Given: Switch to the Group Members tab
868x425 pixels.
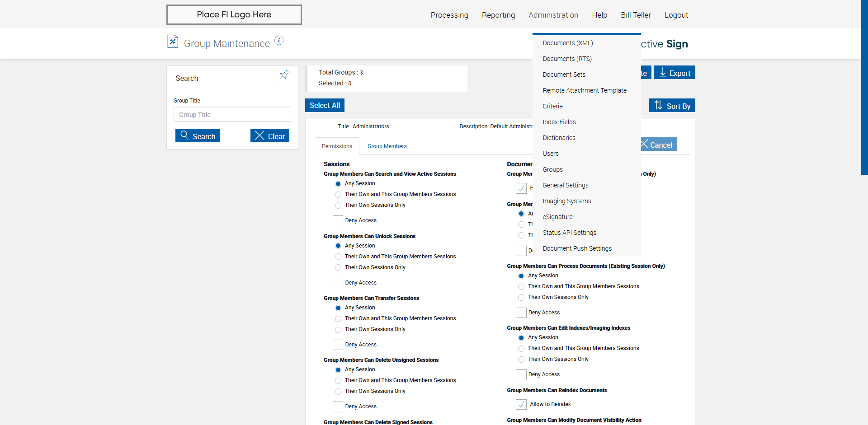Looking at the screenshot, I should 387,146.
